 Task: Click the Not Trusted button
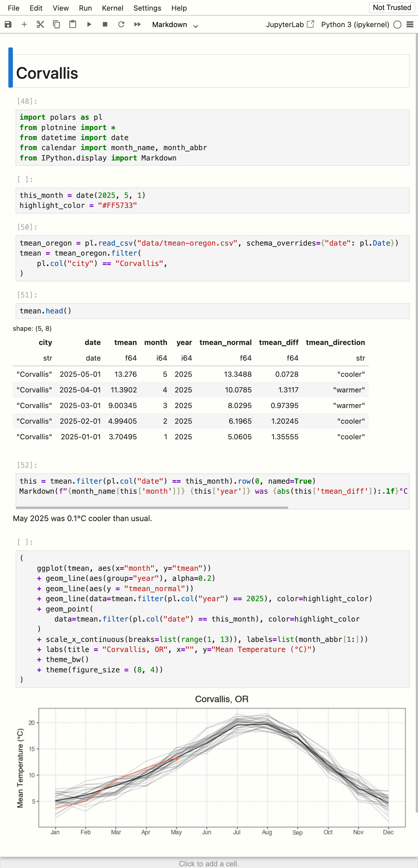(392, 7)
